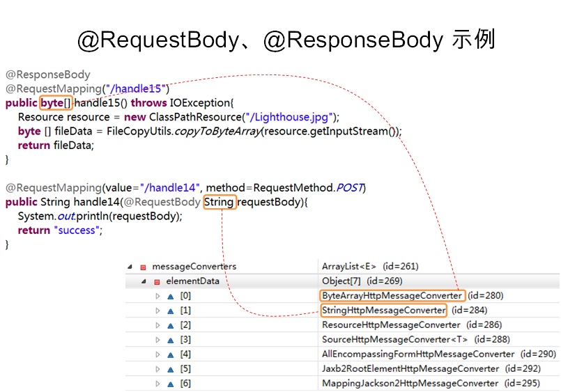561x392 pixels.
Task: Click the byte[] return type of handle15
Action: click(56, 103)
